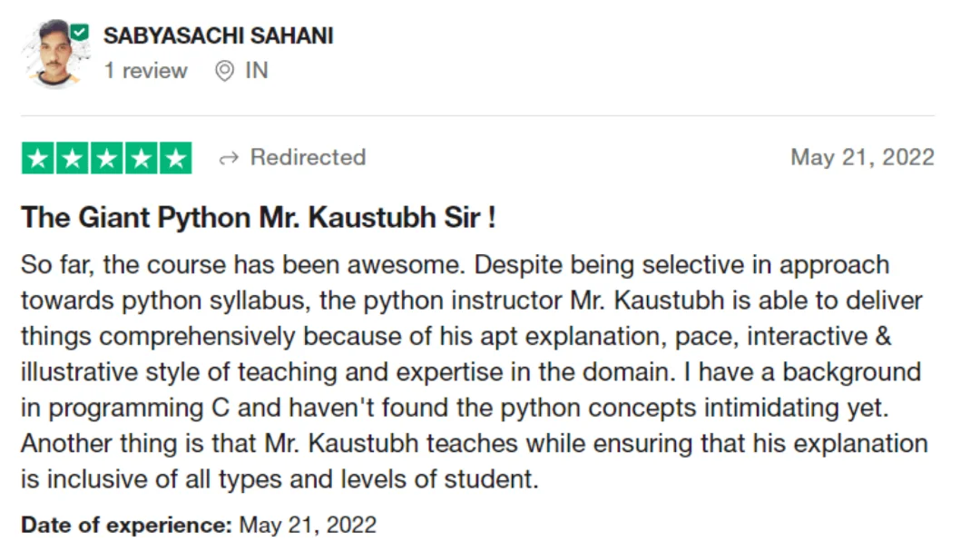Click the green verified checkmark badge

(x=79, y=32)
